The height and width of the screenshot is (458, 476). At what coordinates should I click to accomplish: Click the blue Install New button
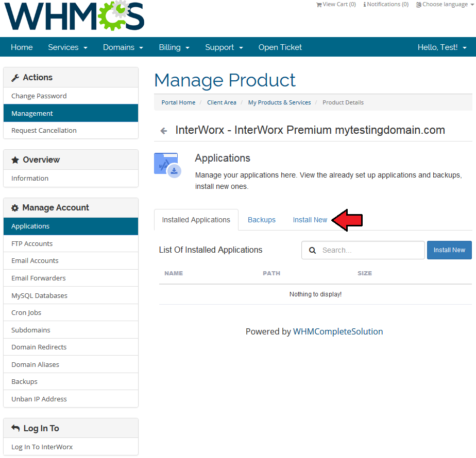click(x=449, y=250)
